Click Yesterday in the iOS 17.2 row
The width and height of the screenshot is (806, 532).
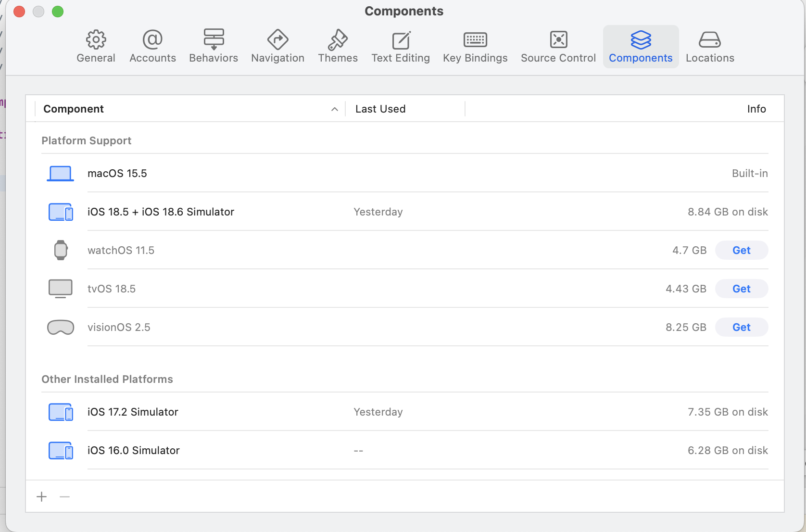[378, 412]
